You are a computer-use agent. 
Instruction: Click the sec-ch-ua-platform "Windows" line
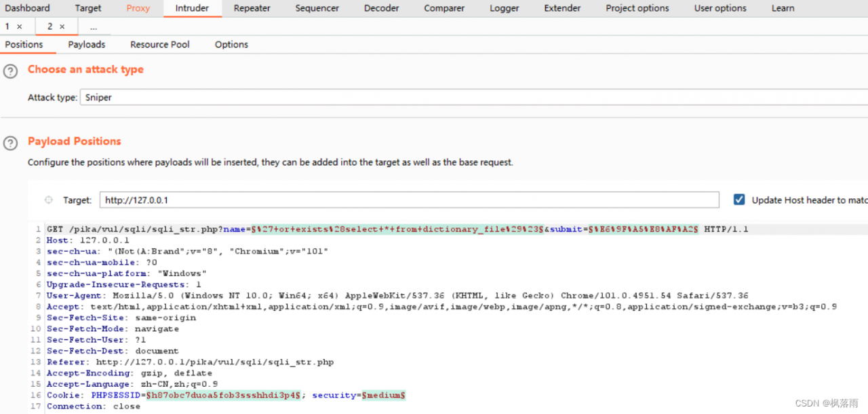click(126, 274)
